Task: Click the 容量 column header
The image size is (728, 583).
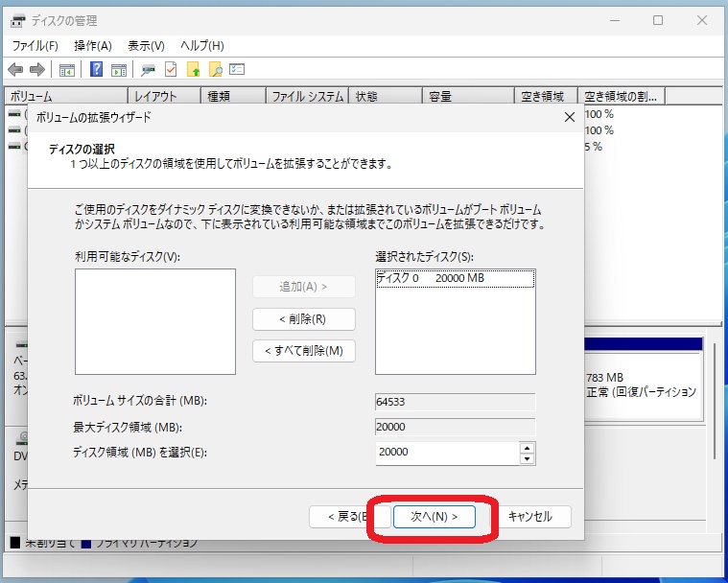Action: point(468,97)
